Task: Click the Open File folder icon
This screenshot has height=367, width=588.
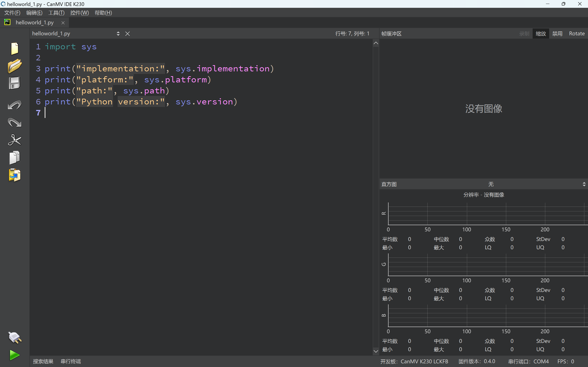Action: pyautogui.click(x=14, y=66)
